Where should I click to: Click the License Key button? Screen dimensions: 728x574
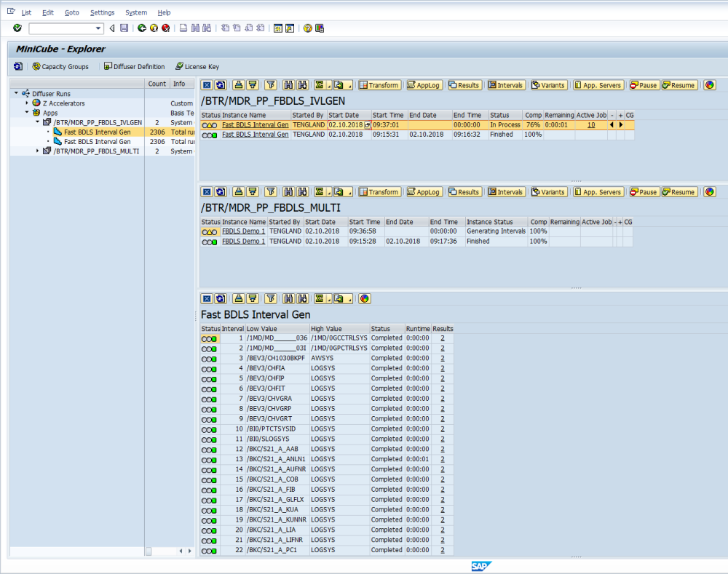coord(197,66)
